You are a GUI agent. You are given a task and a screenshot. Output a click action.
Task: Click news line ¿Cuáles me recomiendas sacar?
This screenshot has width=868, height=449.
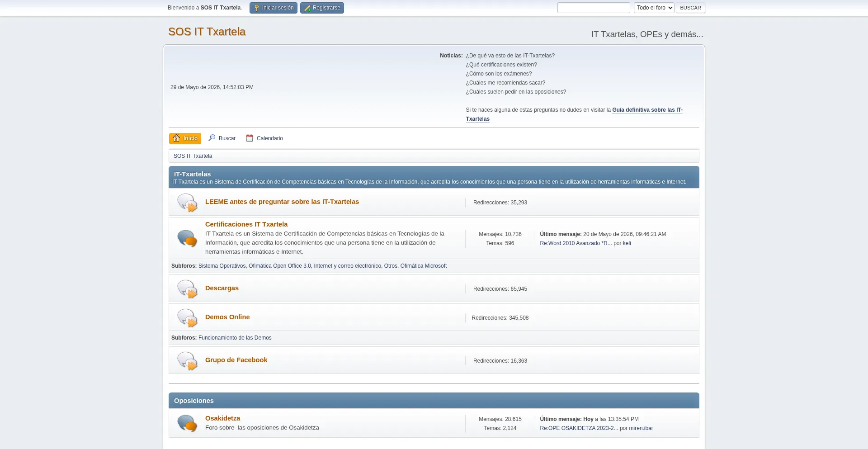(505, 83)
